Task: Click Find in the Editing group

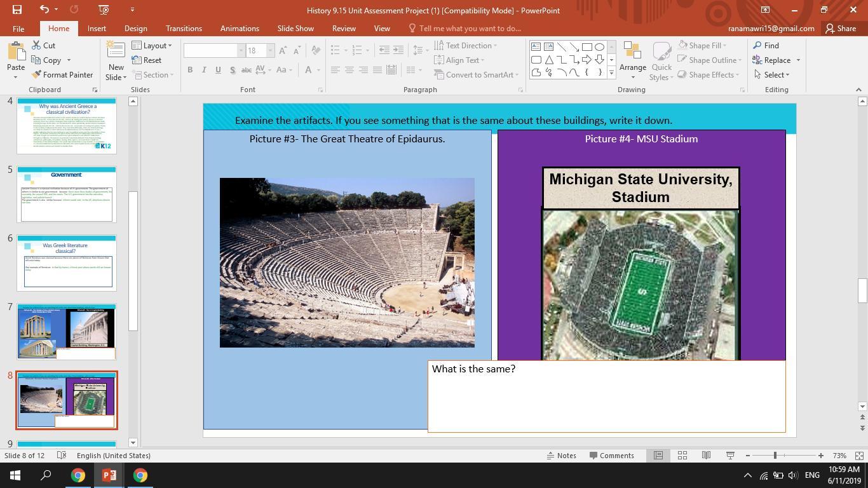Action: [766, 46]
